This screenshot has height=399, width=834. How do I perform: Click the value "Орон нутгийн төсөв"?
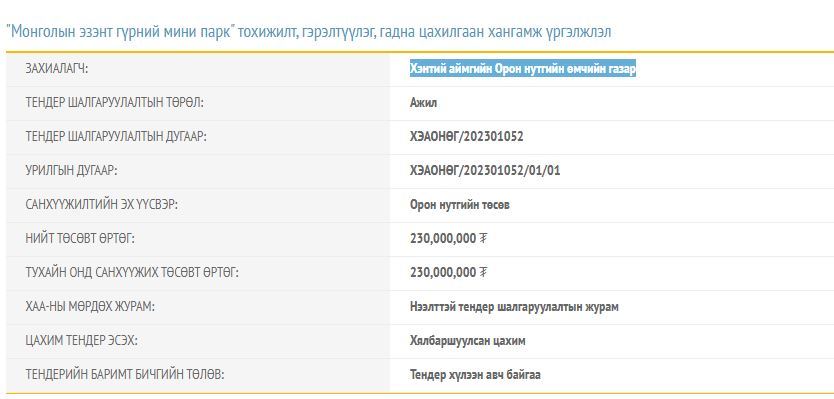pos(460,205)
